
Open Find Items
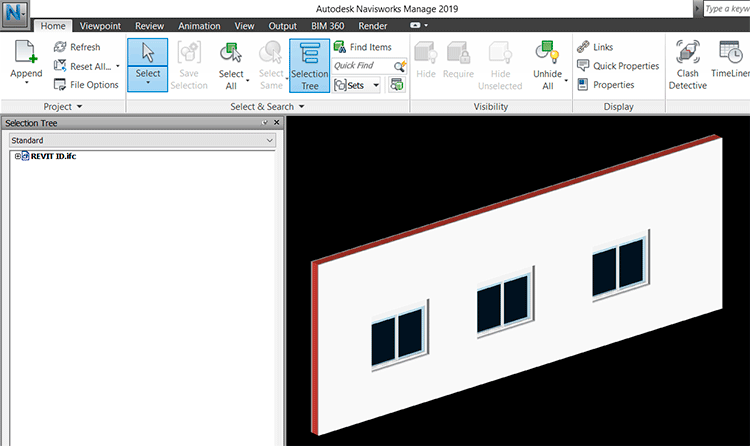[363, 47]
